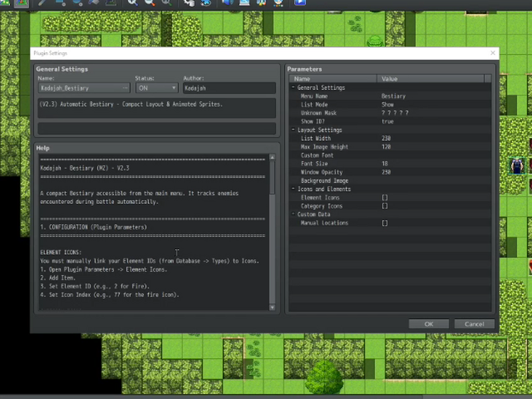Cancel the Plugin Settings dialog
532x399 pixels.
(x=474, y=324)
